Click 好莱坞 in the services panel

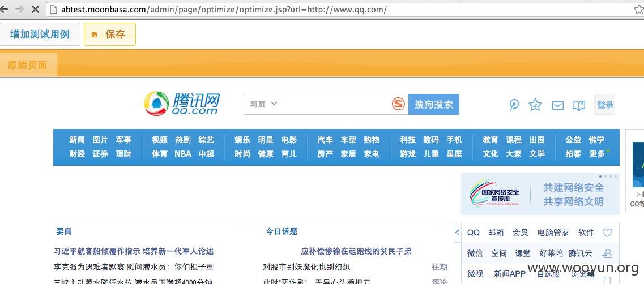(x=551, y=253)
